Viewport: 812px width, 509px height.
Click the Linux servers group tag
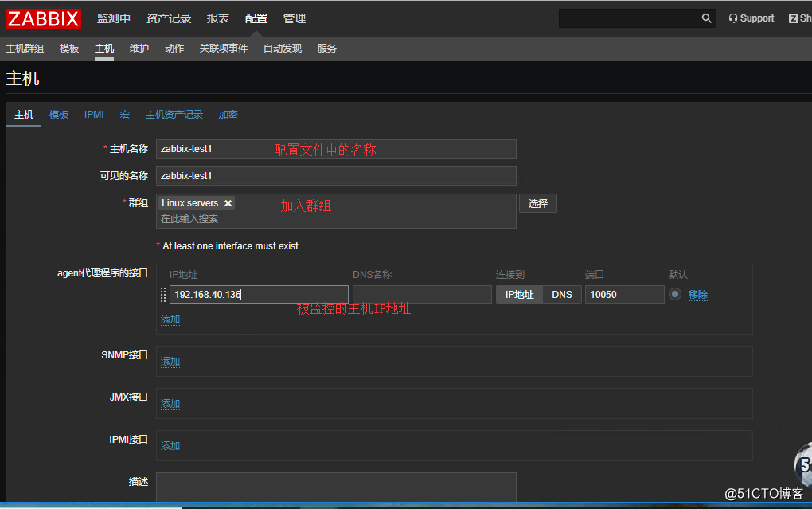197,203
